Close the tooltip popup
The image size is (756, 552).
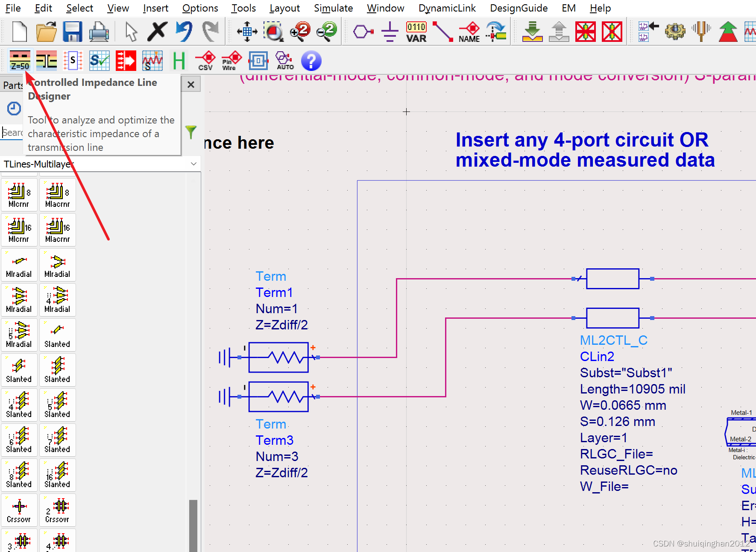(191, 84)
